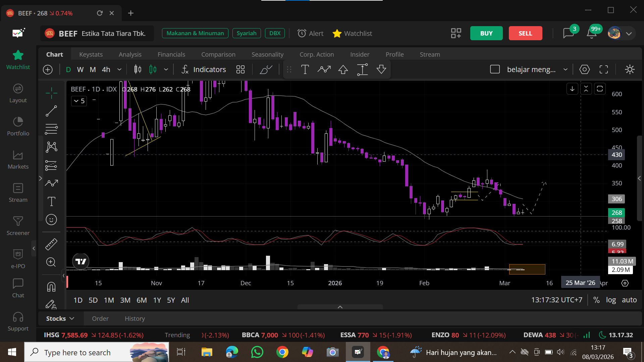Select the ruler measure tool

51,244
